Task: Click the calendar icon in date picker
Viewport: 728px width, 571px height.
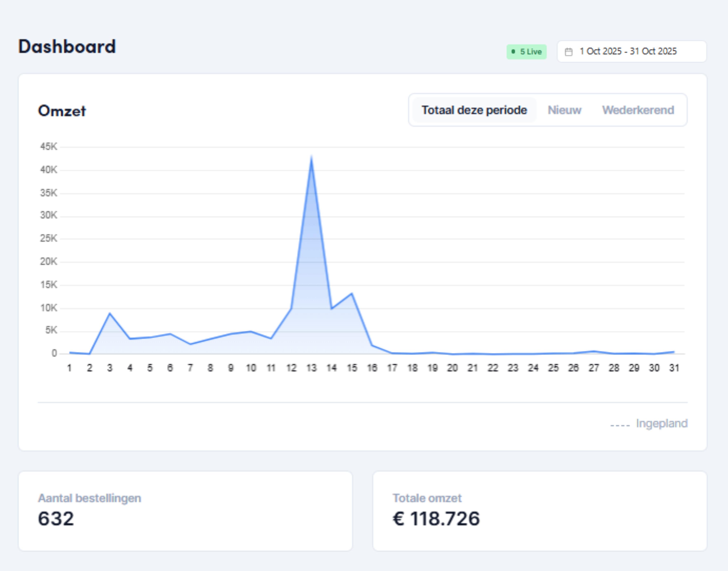Action: [569, 52]
